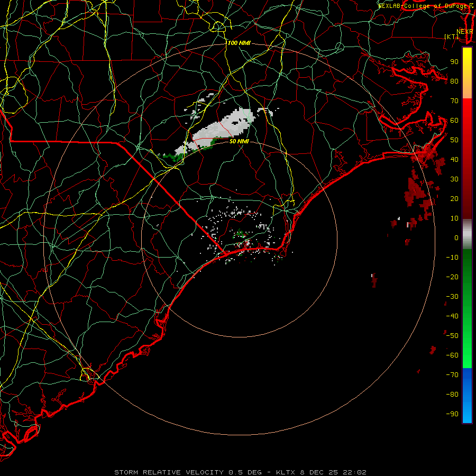Click the positive "10" velocity scale label
The width and height of the screenshot is (476, 476).
click(454, 218)
